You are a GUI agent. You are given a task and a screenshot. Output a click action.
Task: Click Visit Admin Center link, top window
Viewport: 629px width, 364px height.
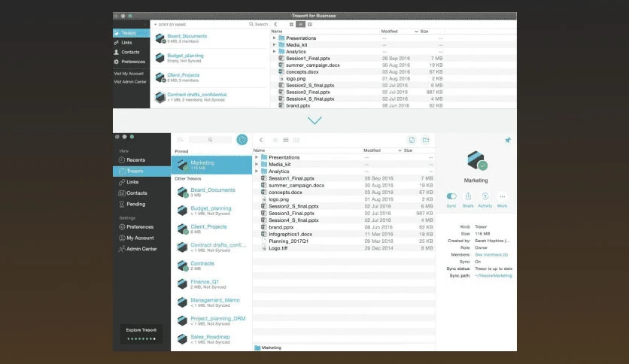point(130,82)
